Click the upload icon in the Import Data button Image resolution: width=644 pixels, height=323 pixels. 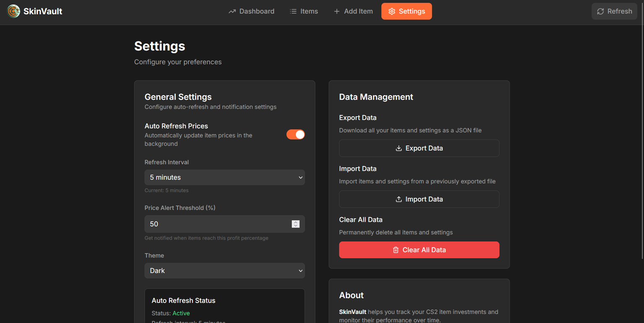coord(399,199)
